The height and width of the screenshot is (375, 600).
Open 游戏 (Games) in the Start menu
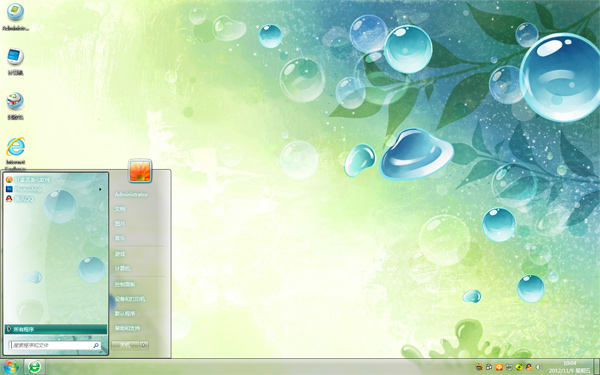coord(120,254)
